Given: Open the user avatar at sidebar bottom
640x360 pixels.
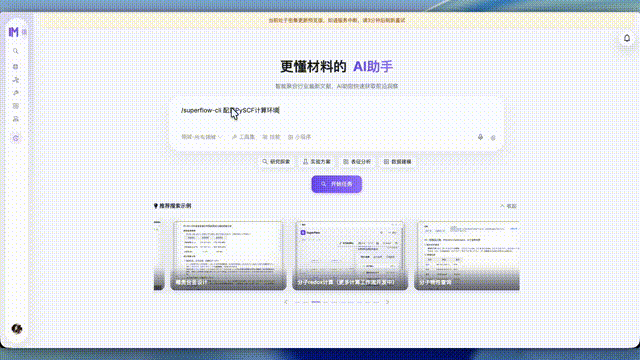Looking at the screenshot, I should click(x=17, y=329).
